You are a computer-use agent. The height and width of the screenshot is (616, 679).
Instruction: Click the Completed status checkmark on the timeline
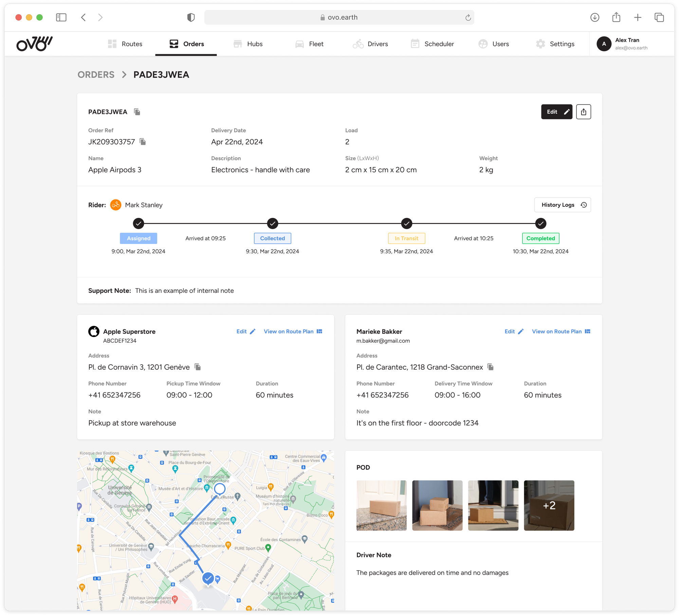[540, 223]
